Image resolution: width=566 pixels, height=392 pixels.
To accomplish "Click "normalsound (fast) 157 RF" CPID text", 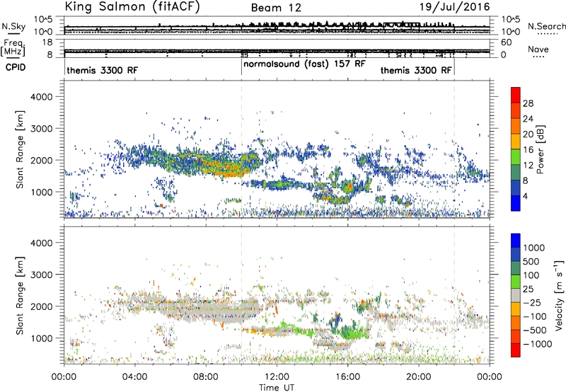I will [x=304, y=64].
